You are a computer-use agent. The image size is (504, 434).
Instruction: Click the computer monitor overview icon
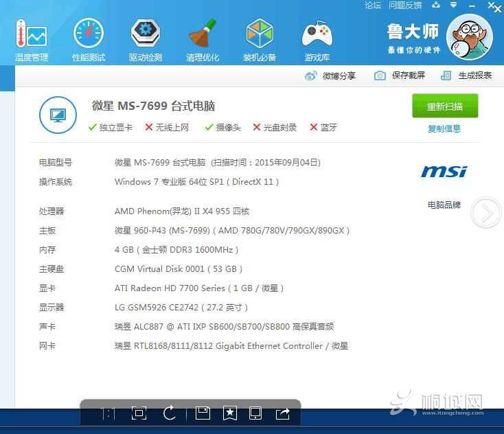[x=58, y=115]
